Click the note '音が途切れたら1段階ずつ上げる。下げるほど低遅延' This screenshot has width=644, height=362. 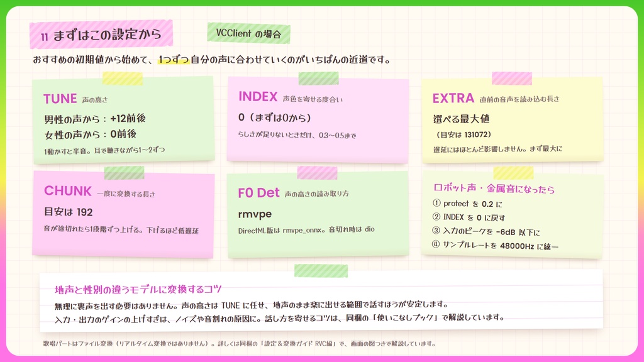point(121,230)
